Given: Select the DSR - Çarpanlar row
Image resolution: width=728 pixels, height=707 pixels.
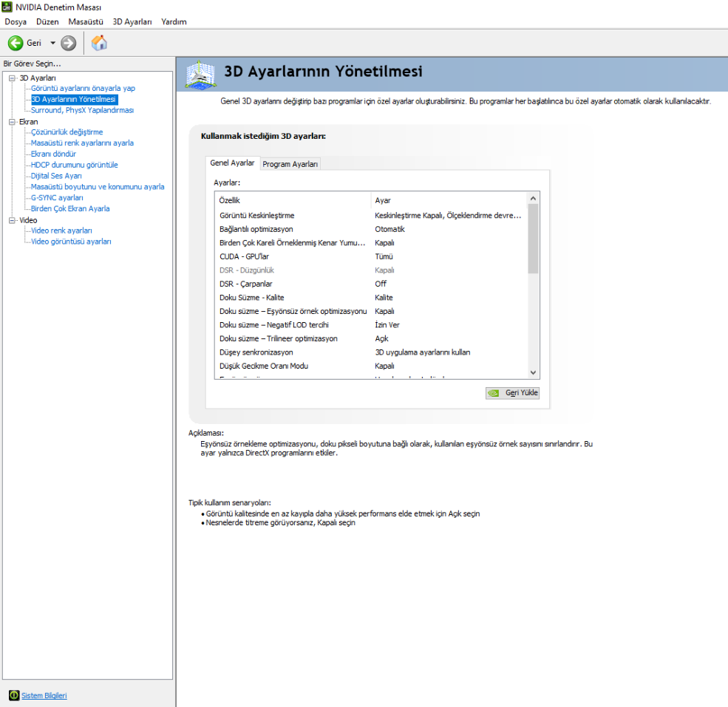Looking at the screenshot, I should [x=371, y=284].
